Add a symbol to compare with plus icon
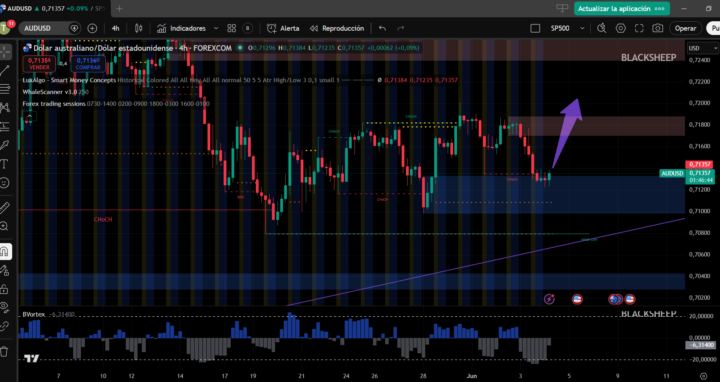This screenshot has height=382, width=720. coord(92,28)
